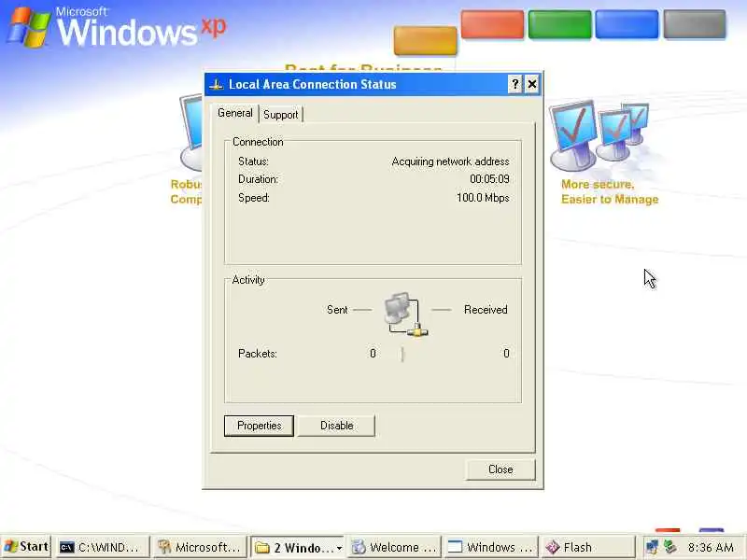Click the checked monitors icon

click(x=599, y=135)
